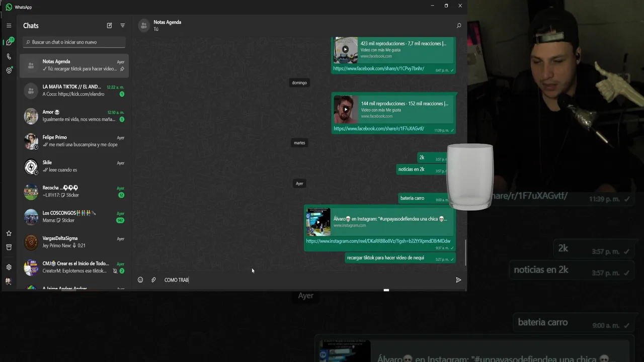Attach a file with paperclip icon
Screen dimensions: 644x362
coord(153,280)
